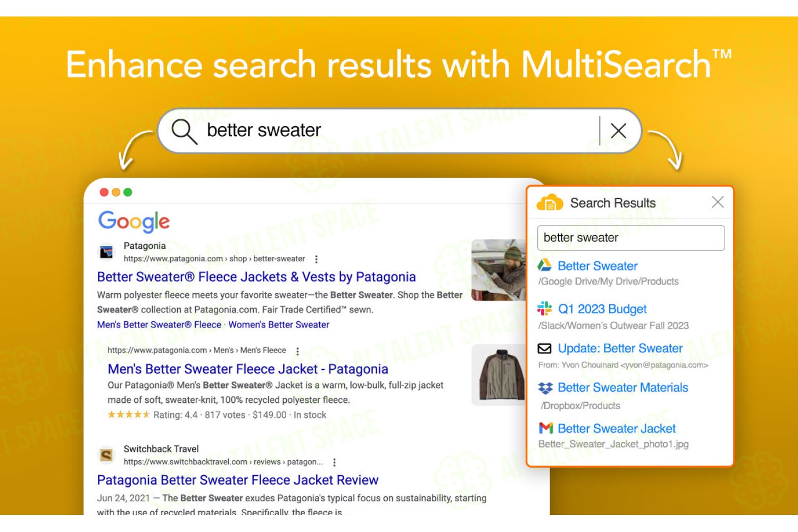This screenshot has width=798, height=532.
Task: Close the Search Results panel
Action: 718,202
